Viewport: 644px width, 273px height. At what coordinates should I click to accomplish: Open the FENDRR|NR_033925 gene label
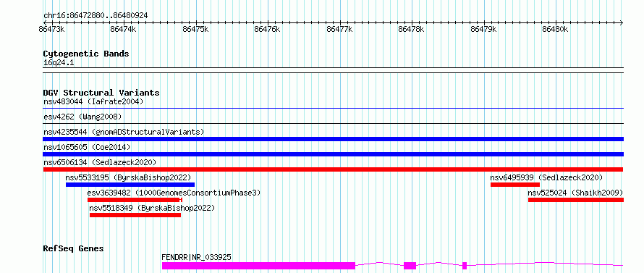click(x=196, y=257)
